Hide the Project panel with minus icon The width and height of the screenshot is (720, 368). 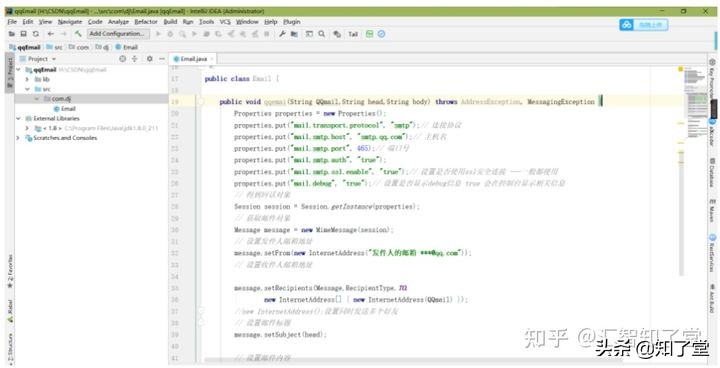tap(162, 59)
